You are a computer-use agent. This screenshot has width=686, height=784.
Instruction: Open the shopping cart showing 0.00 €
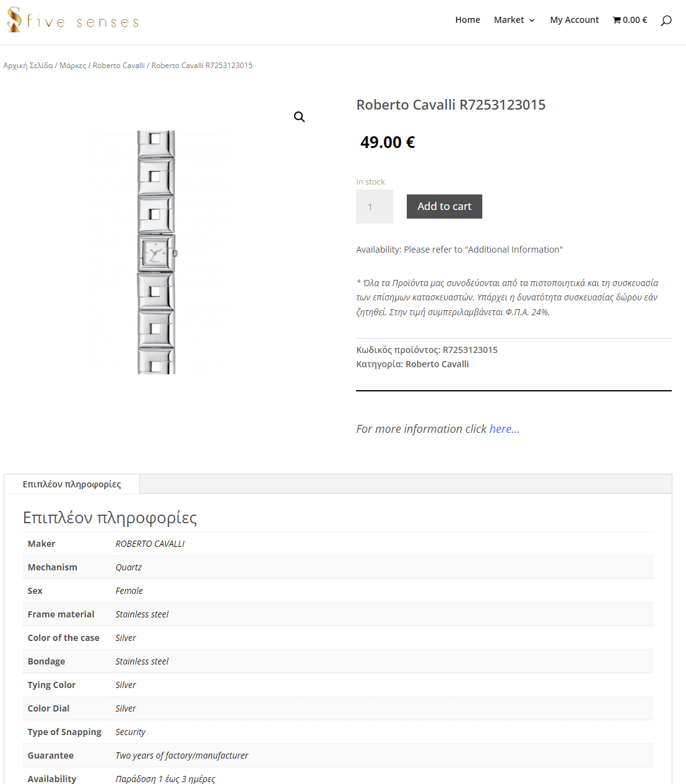(630, 20)
